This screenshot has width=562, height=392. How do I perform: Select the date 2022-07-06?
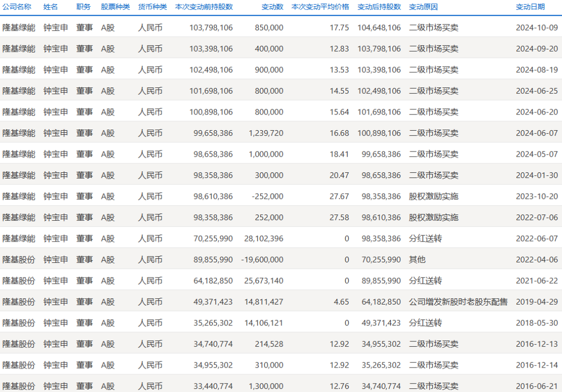537,217
